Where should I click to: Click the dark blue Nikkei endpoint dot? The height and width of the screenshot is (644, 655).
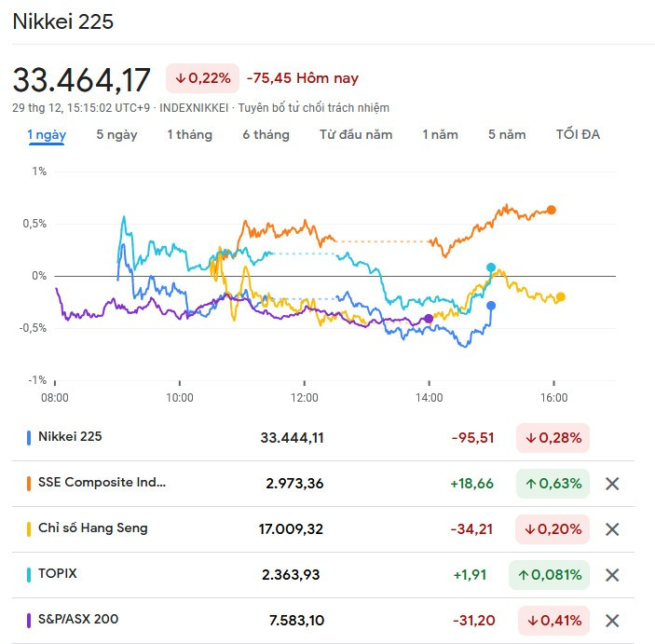coord(491,306)
